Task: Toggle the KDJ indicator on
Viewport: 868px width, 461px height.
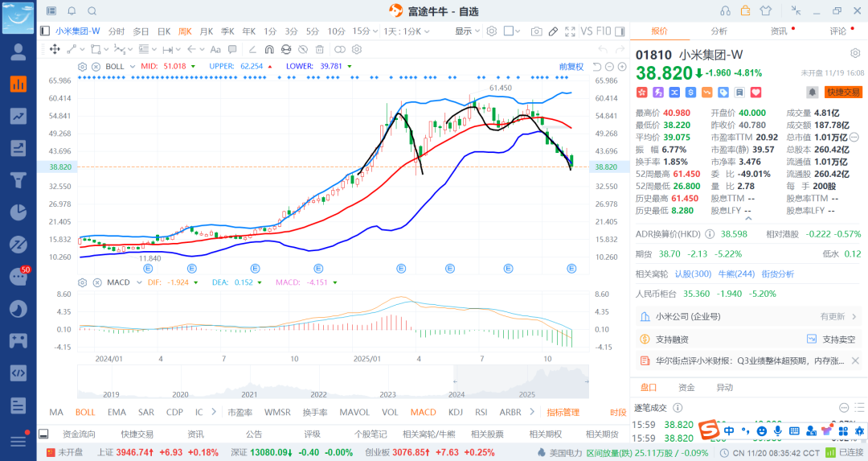Action: click(456, 412)
